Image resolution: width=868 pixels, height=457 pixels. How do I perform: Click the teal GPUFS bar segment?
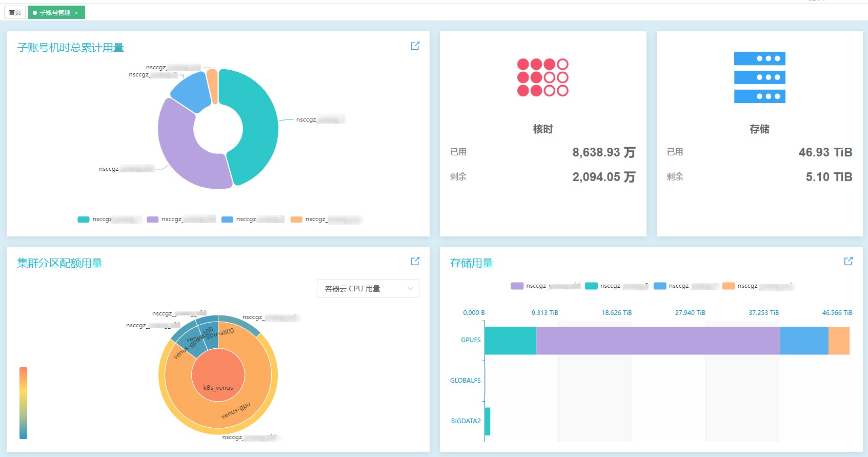coord(510,341)
